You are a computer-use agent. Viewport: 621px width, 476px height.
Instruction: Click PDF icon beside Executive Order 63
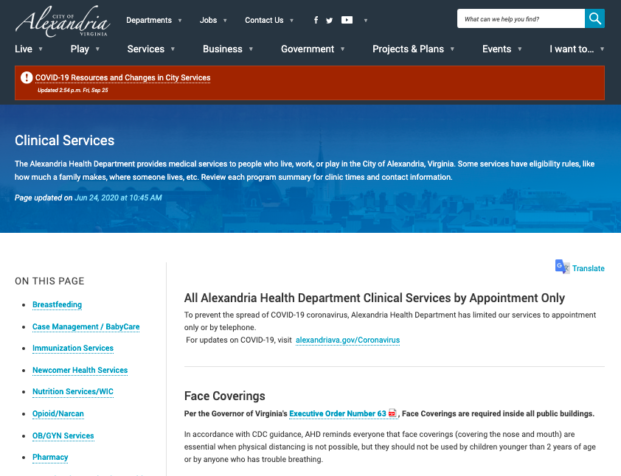394,413
